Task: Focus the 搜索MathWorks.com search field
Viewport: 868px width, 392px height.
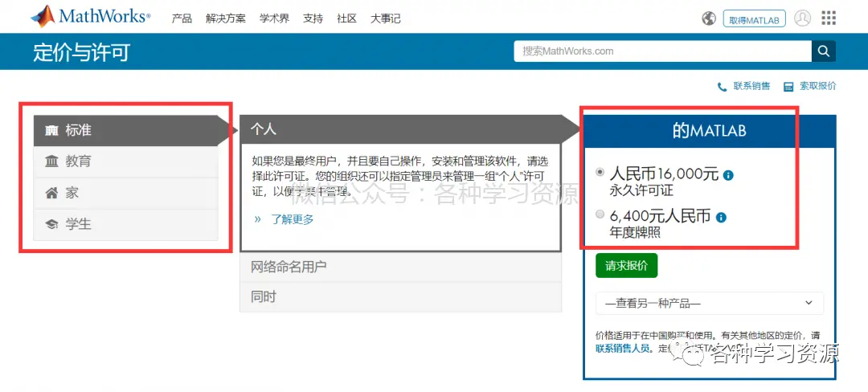Action: coord(662,51)
